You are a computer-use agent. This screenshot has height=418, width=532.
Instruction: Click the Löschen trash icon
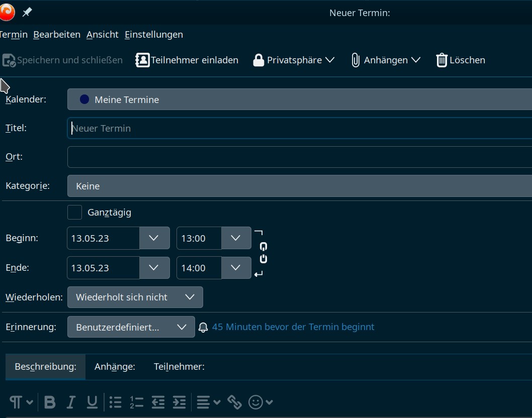click(441, 60)
